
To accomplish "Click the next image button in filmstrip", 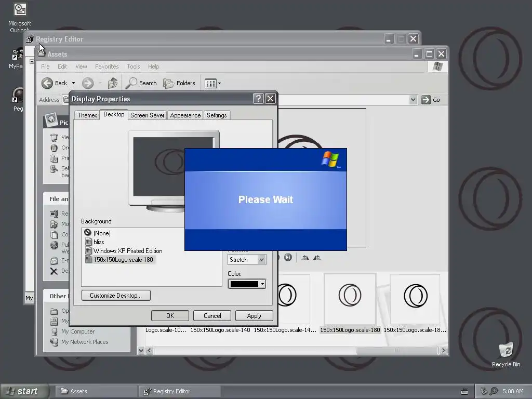I will coord(288,258).
